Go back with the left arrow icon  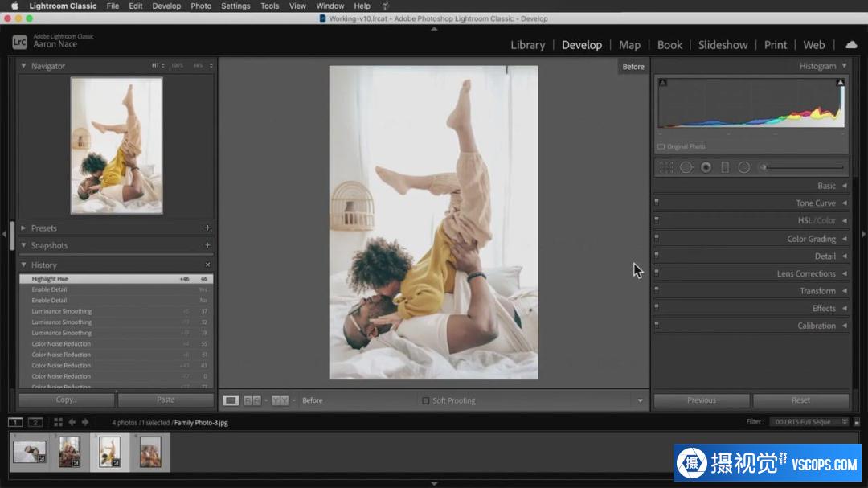[72, 422]
